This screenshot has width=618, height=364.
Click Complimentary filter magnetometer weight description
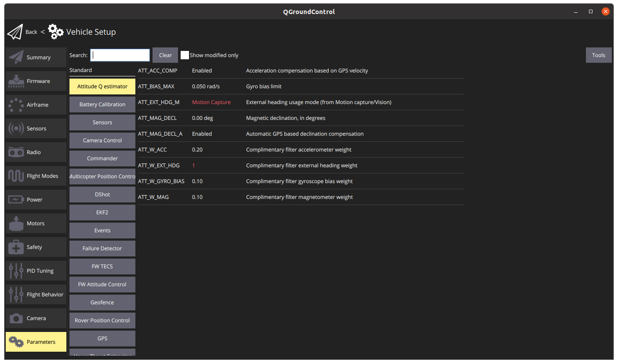point(299,197)
